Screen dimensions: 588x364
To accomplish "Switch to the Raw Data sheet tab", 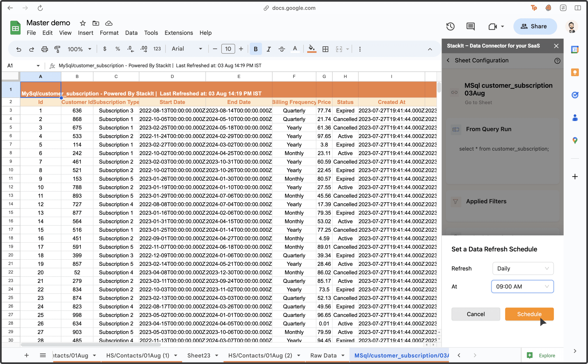I will 323,355.
